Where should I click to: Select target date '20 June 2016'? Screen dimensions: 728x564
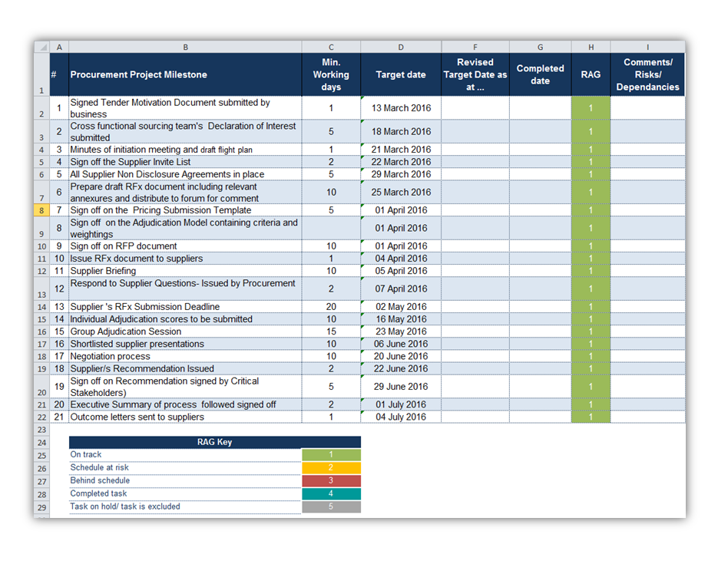(401, 356)
